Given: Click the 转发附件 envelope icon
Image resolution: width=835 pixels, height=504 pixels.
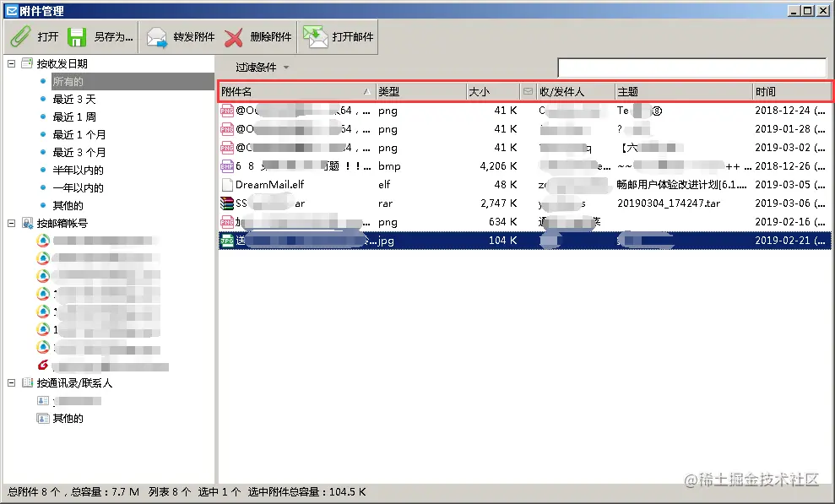Looking at the screenshot, I should click(x=156, y=37).
